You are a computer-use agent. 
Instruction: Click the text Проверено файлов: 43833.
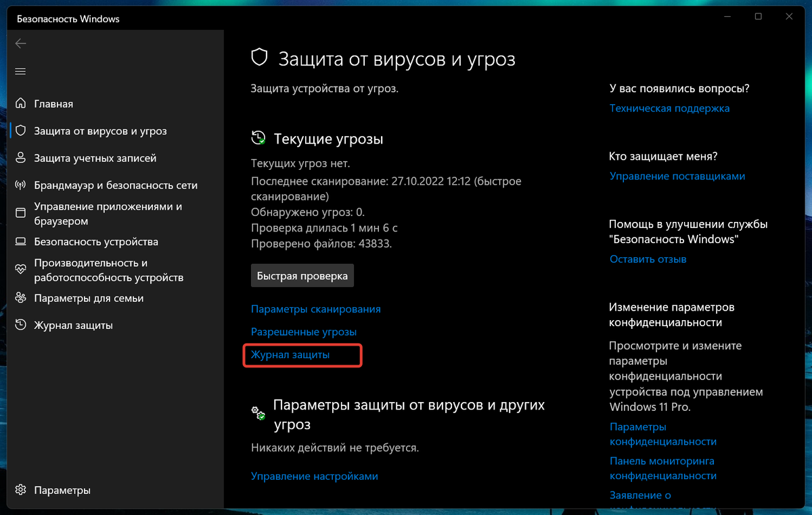coord(321,243)
